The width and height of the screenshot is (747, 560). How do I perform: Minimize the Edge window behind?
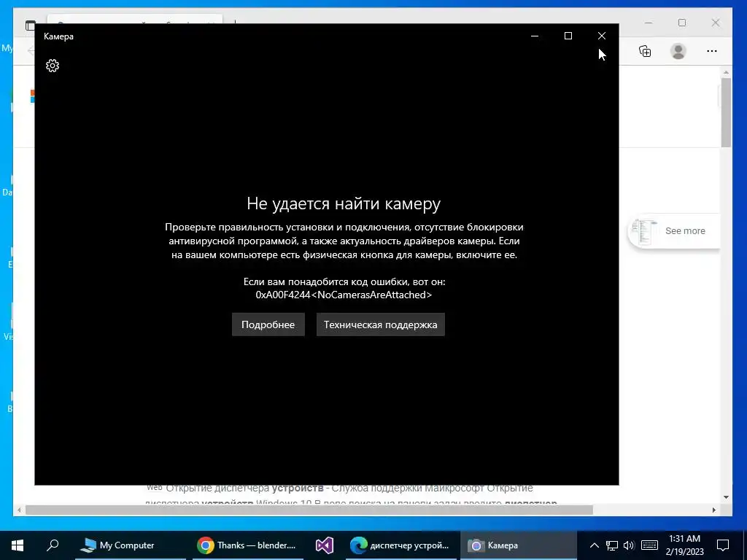click(649, 23)
